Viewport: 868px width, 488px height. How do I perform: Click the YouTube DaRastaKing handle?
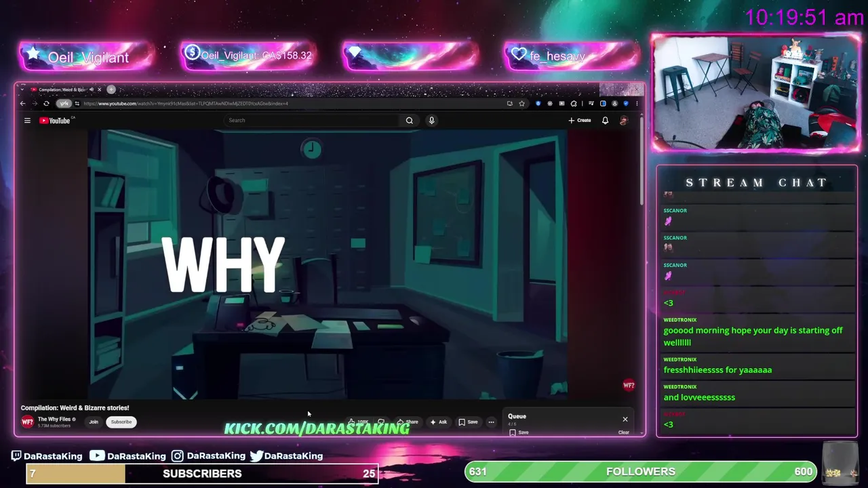[x=129, y=455]
